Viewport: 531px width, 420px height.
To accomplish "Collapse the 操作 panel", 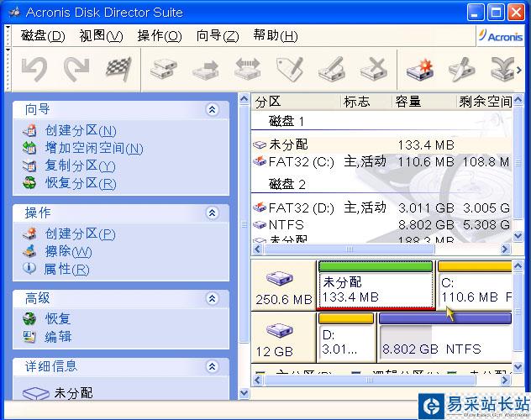I will pos(213,213).
